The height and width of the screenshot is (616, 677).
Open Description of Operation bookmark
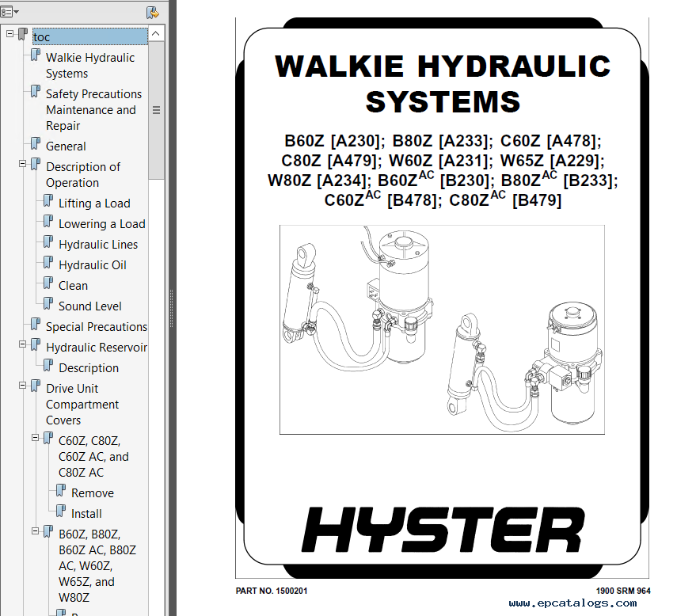(83, 175)
